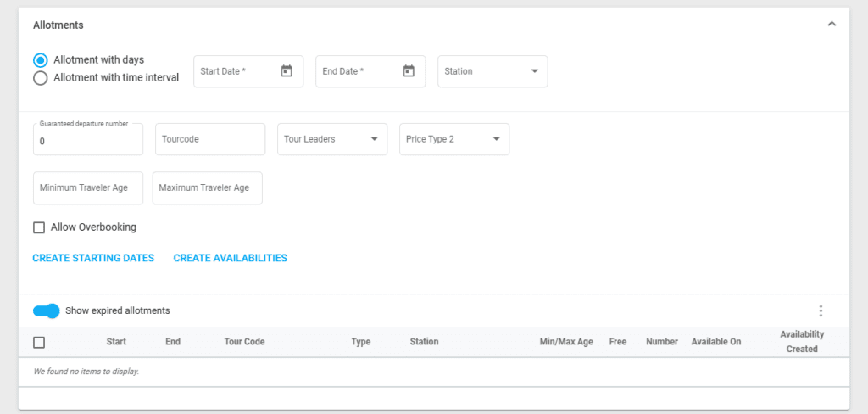Open the three-dot table options menu
The width and height of the screenshot is (868, 414).
(x=820, y=311)
